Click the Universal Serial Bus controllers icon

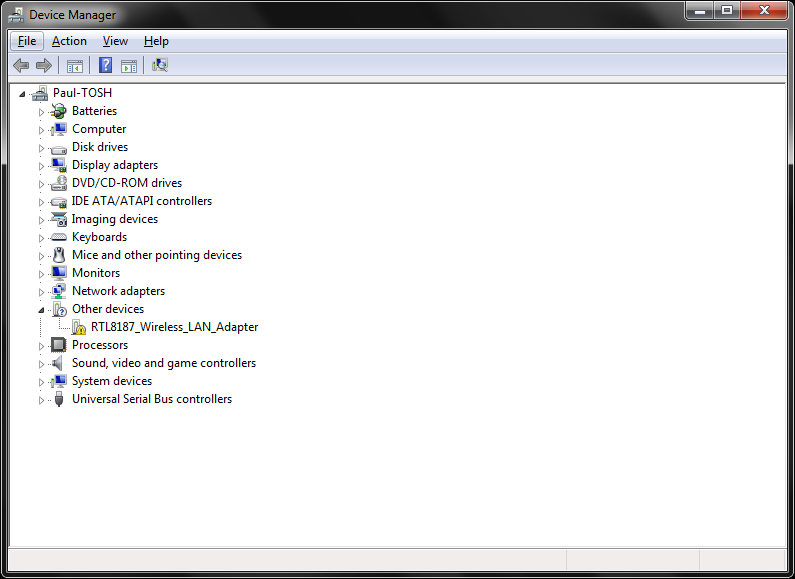58,399
